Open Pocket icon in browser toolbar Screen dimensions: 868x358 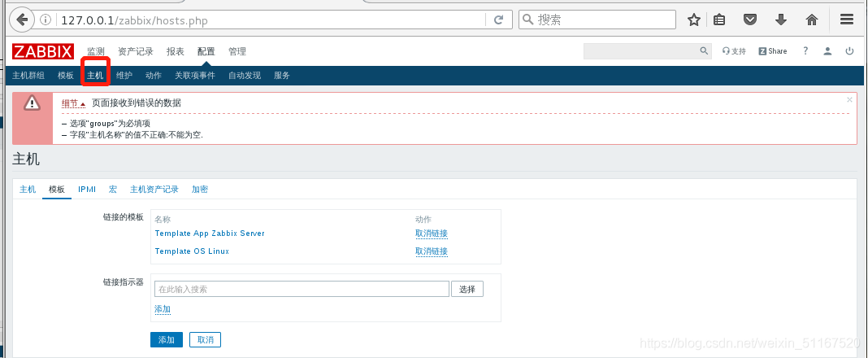[750, 20]
